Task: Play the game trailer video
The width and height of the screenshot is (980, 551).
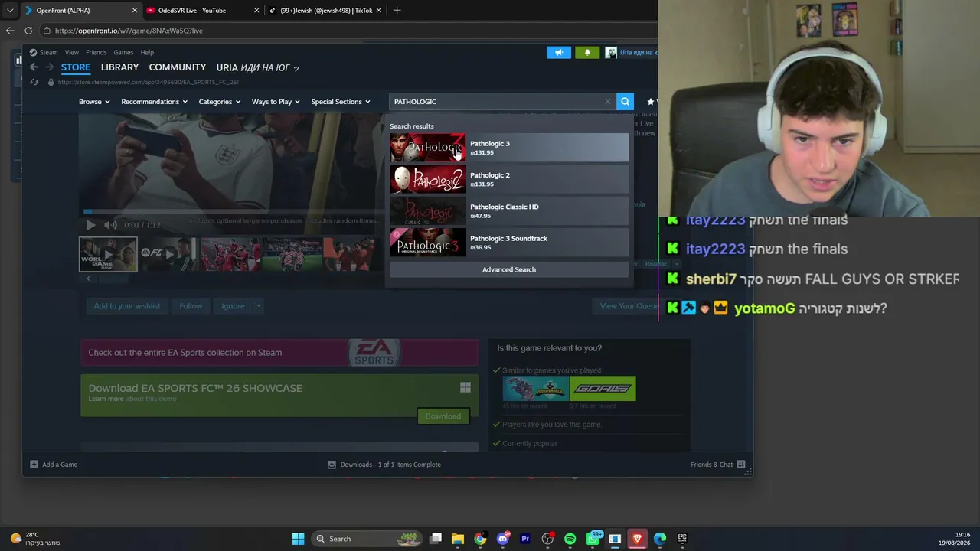Action: pos(90,225)
